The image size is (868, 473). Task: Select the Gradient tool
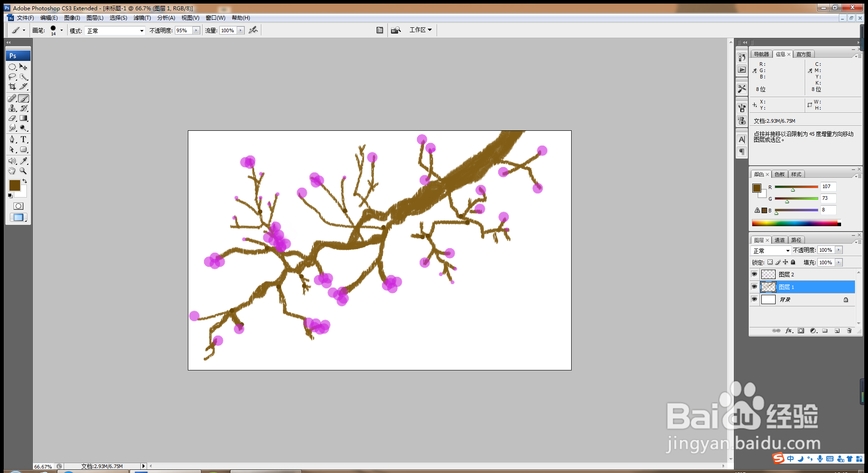[x=23, y=118]
